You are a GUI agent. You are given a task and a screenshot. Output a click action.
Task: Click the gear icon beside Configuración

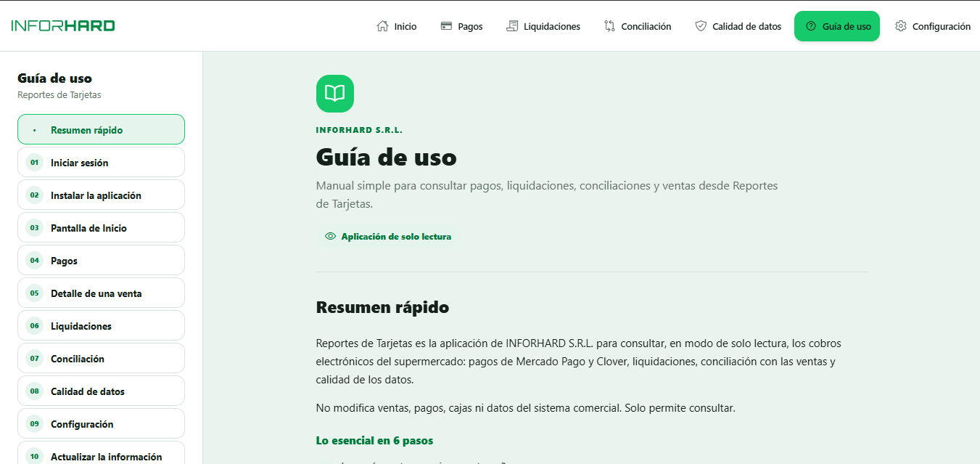pos(901,26)
